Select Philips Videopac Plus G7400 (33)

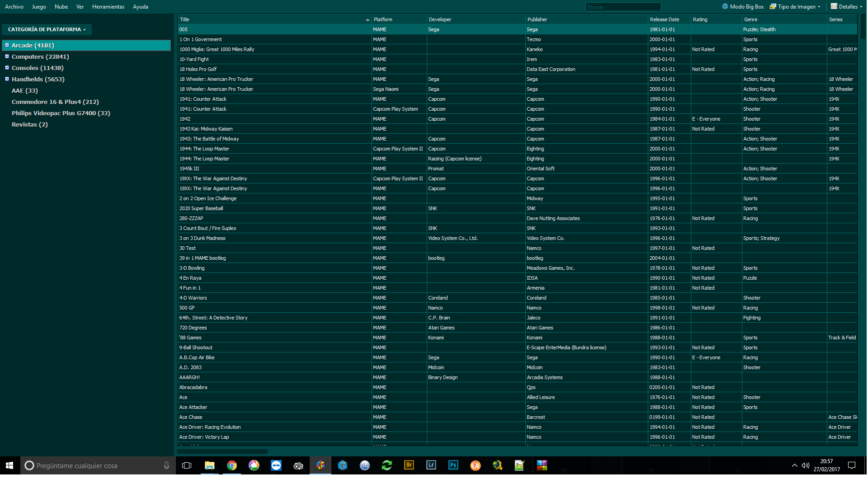[x=61, y=113]
